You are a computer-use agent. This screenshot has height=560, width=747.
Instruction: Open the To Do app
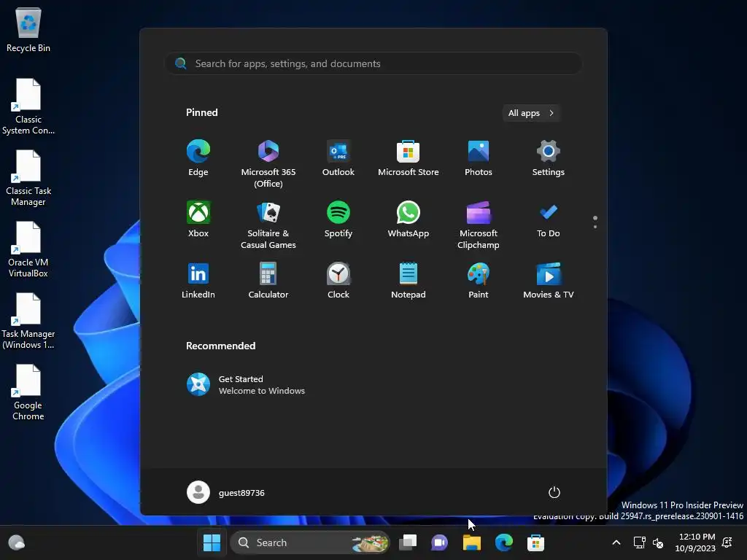(549, 219)
